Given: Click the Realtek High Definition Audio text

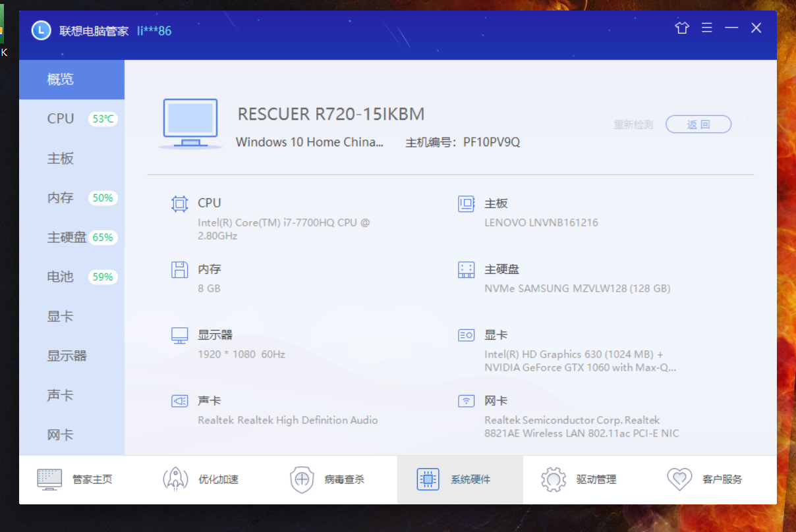Looking at the screenshot, I should [288, 420].
